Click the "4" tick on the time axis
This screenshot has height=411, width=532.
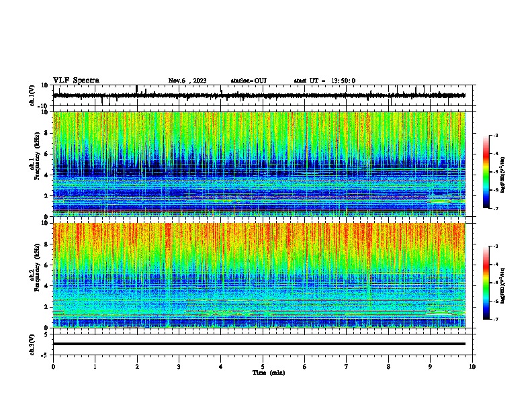tap(221, 367)
